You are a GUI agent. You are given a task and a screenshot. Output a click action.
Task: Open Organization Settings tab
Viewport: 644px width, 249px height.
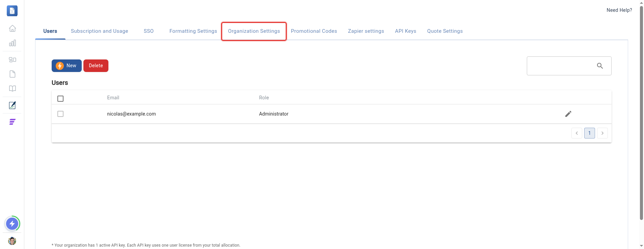point(254,31)
